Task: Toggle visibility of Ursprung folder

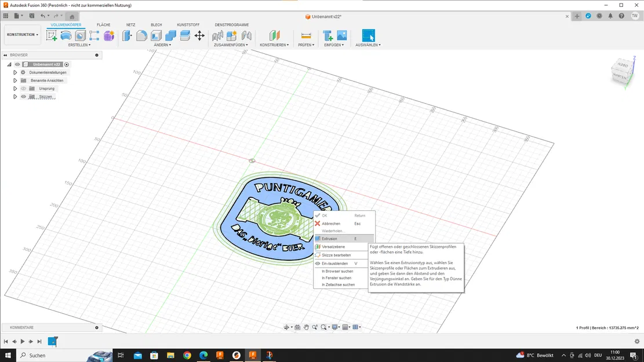Action: click(24, 89)
